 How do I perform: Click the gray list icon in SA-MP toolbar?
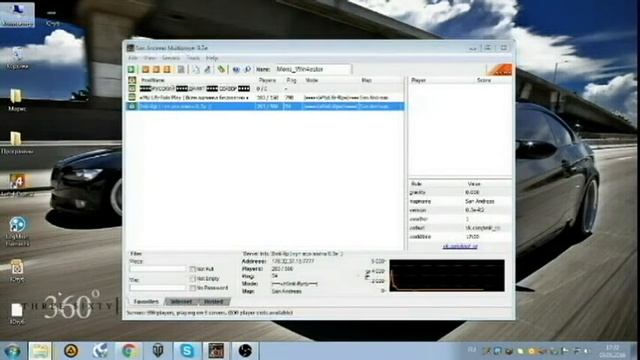181,69
